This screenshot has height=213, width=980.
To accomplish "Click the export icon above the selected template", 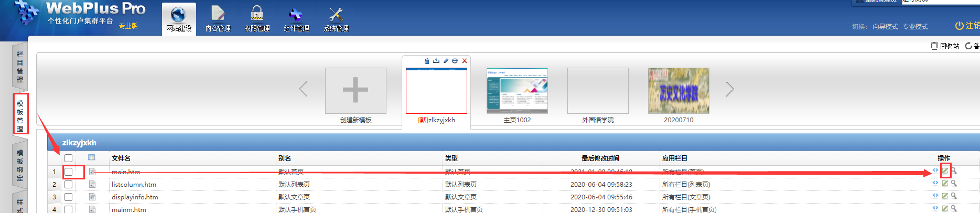I will point(436,61).
